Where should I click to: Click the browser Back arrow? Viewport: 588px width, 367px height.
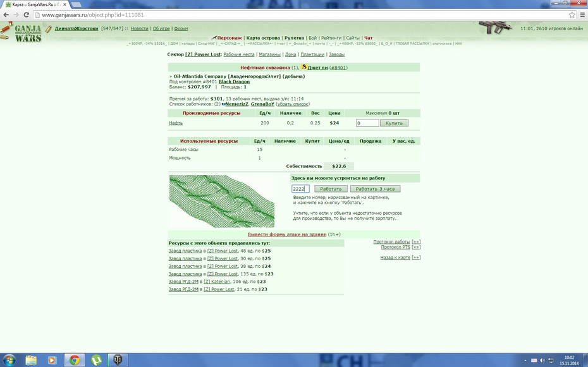tap(6, 15)
